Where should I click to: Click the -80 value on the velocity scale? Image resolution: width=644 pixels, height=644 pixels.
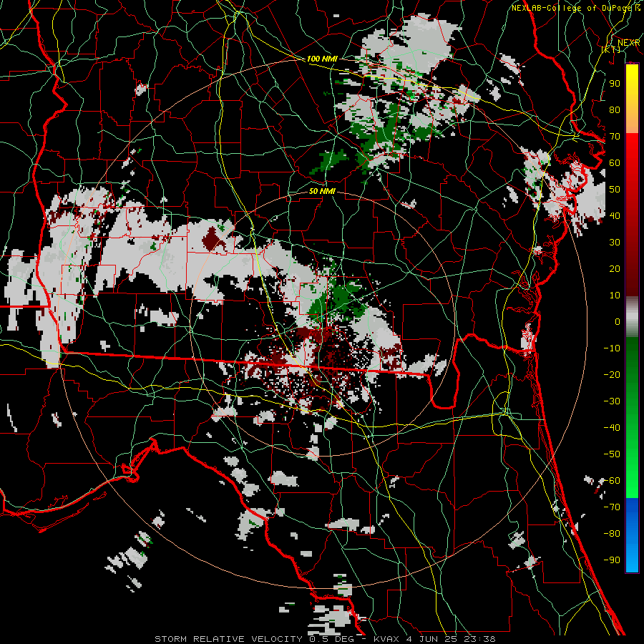point(612,534)
